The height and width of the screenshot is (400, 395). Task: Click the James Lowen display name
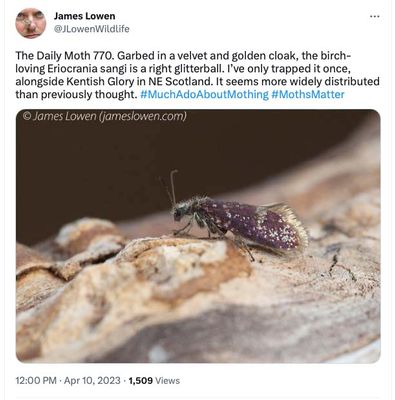pos(84,16)
